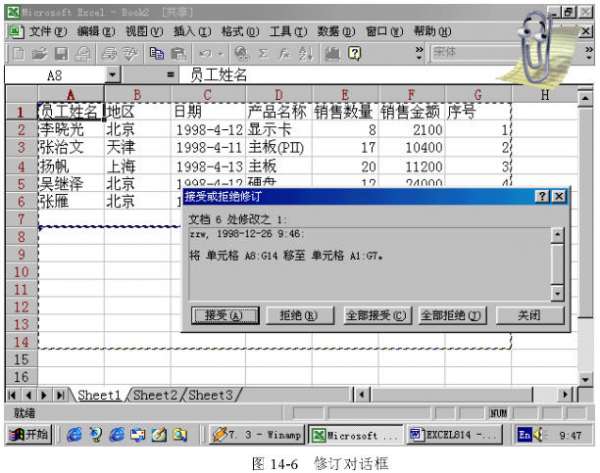Screen dimensions: 600x473
Task: Open the 工具 (Tools) menu
Action: pos(285,31)
